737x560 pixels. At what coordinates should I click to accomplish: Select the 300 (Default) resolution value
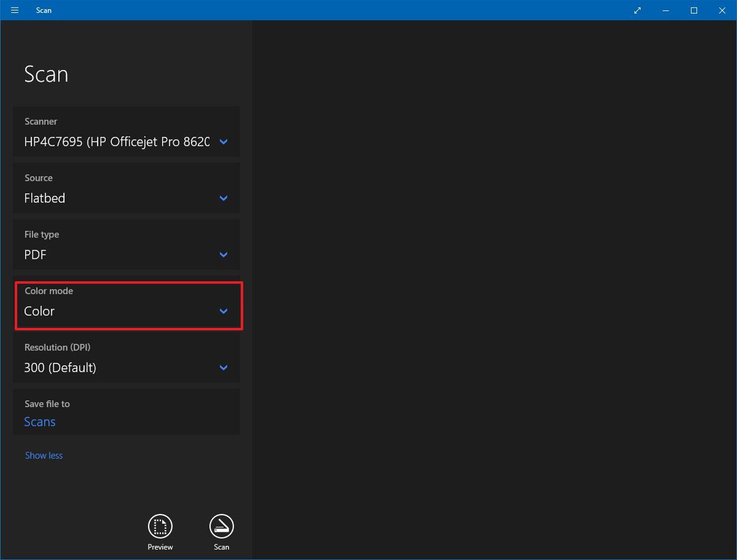(x=60, y=367)
